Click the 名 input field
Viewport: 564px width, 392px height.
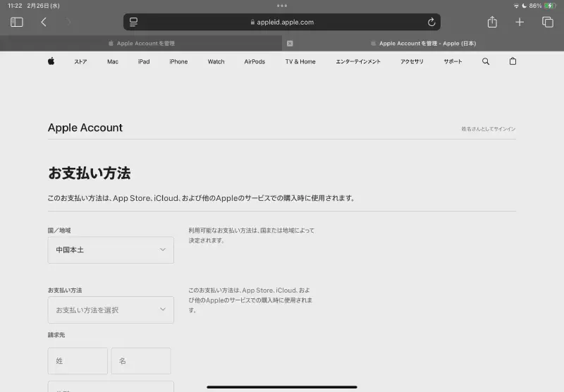(141, 361)
